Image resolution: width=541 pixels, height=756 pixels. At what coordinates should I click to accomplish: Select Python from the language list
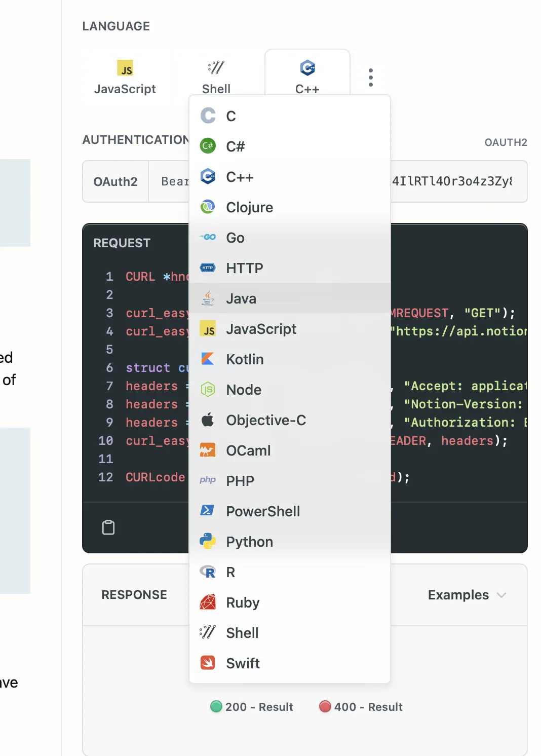pos(289,542)
